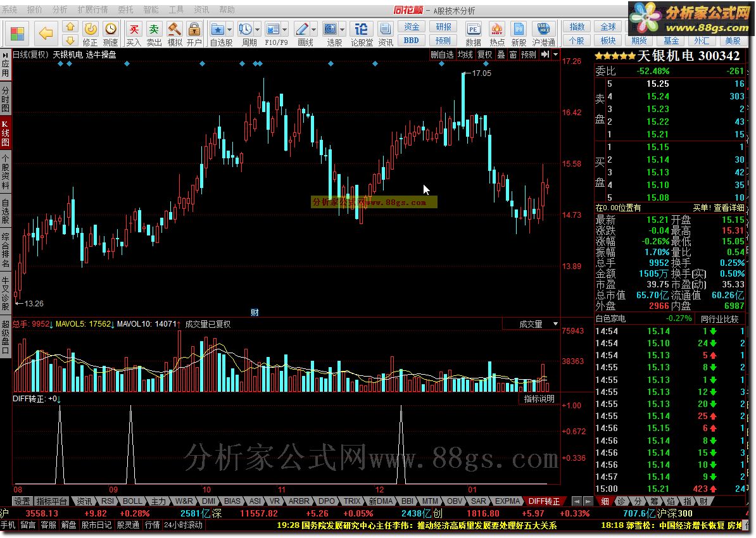Switch to the 主力 indicator tab

point(158,501)
